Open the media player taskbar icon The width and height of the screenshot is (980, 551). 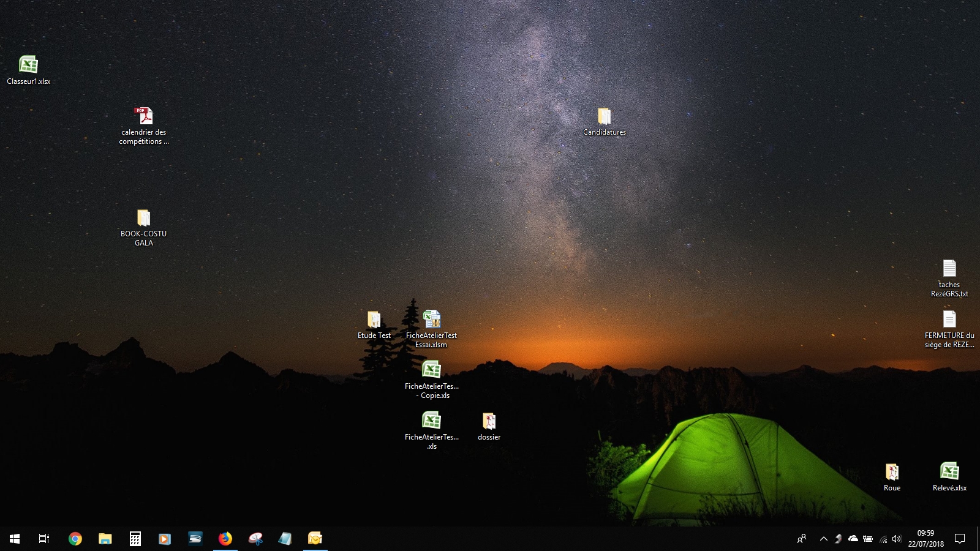(165, 539)
